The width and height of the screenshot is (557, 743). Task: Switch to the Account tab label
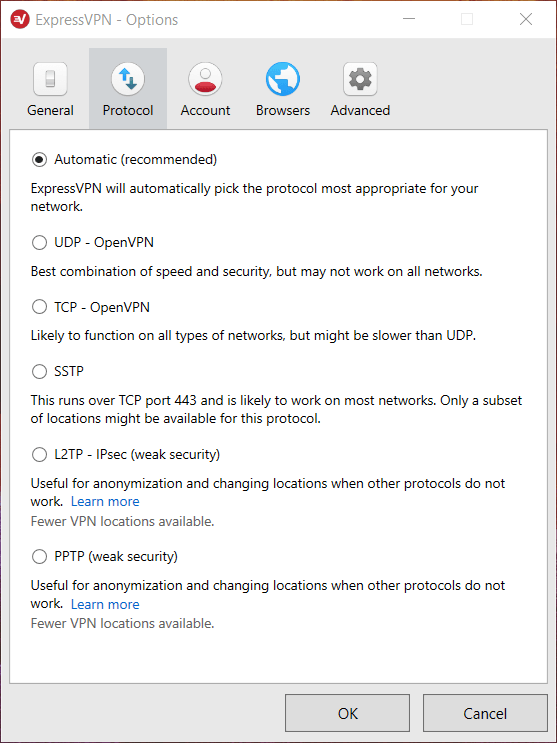coord(205,110)
